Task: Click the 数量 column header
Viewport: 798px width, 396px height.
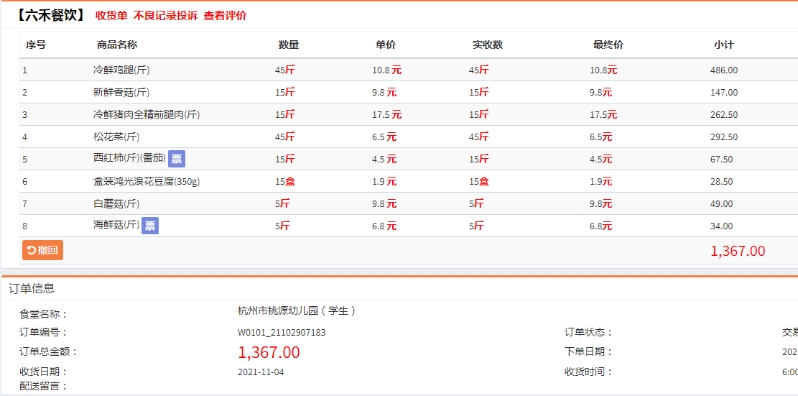Action: 289,45
